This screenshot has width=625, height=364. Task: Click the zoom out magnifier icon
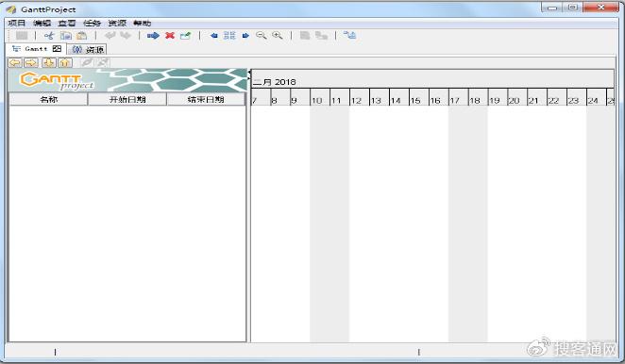pyautogui.click(x=262, y=36)
